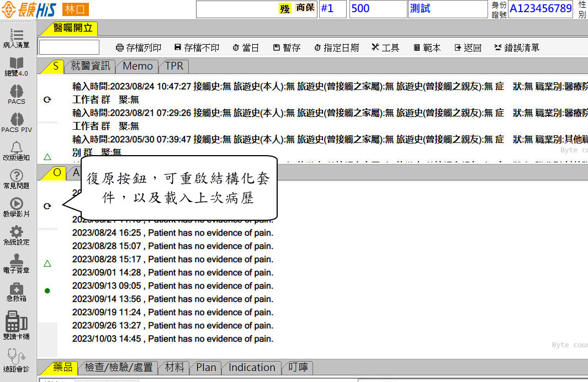This screenshot has width=588, height=382.
Task: Open 系統設定 gear icon
Action: 17,233
